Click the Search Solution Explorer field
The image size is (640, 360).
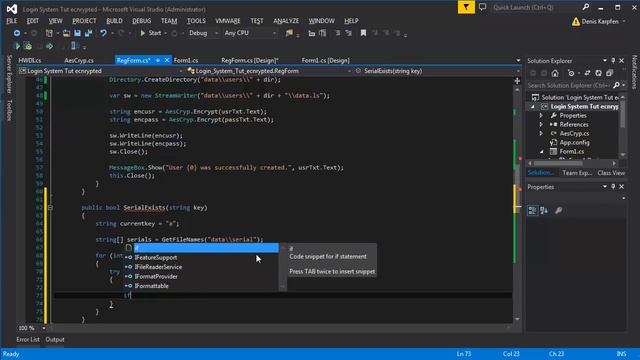click(x=569, y=85)
